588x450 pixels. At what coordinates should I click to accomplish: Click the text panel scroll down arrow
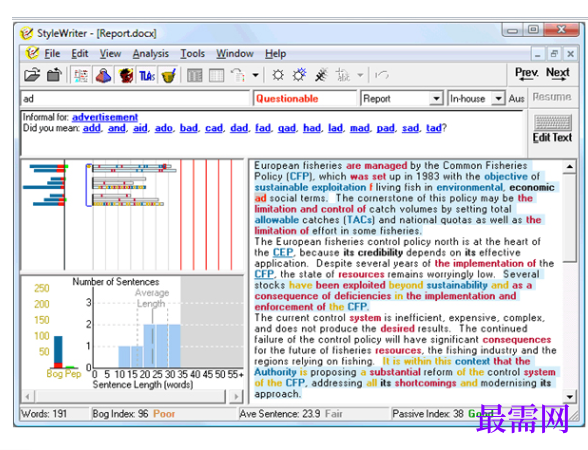click(x=570, y=396)
